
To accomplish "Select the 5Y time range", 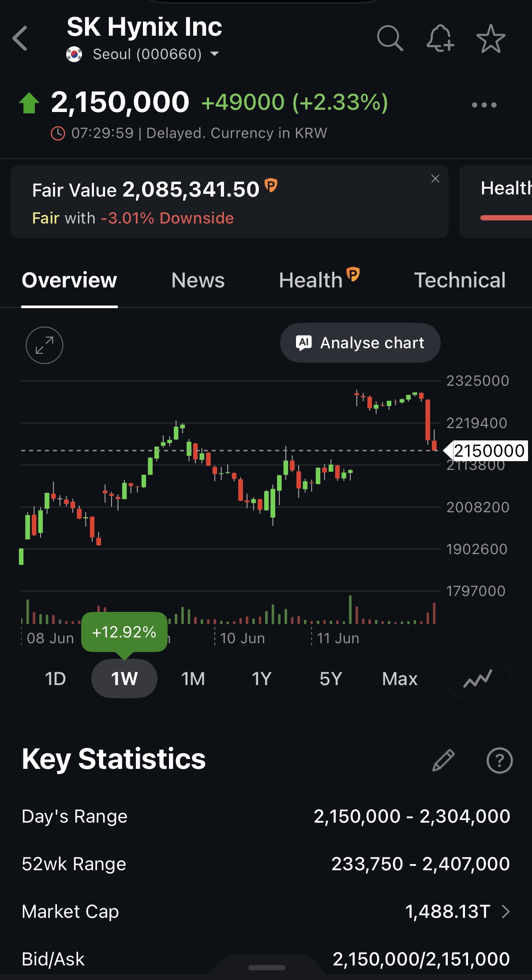I will pyautogui.click(x=331, y=678).
